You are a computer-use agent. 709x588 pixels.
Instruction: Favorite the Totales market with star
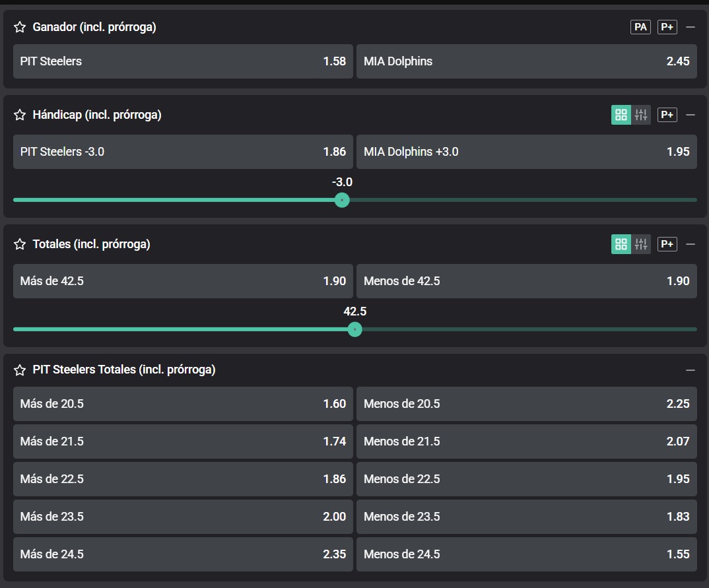tap(20, 244)
